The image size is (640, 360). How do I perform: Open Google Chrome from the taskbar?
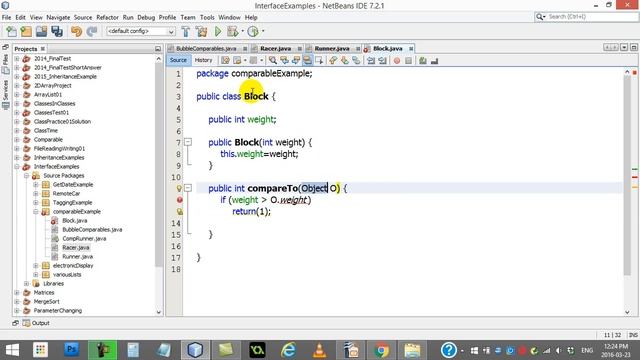pos(381,350)
